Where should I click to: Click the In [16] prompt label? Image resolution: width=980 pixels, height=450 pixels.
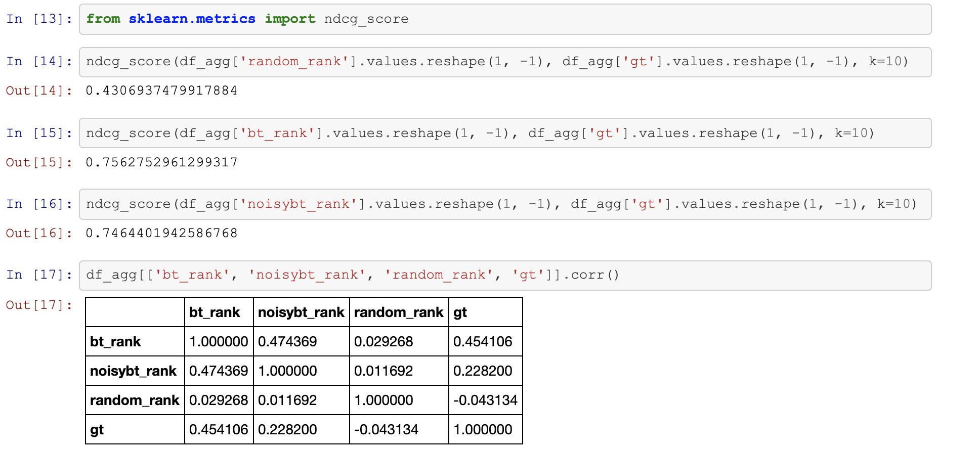[39, 204]
